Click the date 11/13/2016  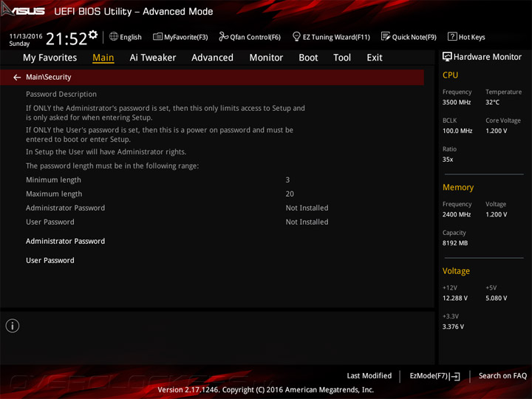click(26, 36)
